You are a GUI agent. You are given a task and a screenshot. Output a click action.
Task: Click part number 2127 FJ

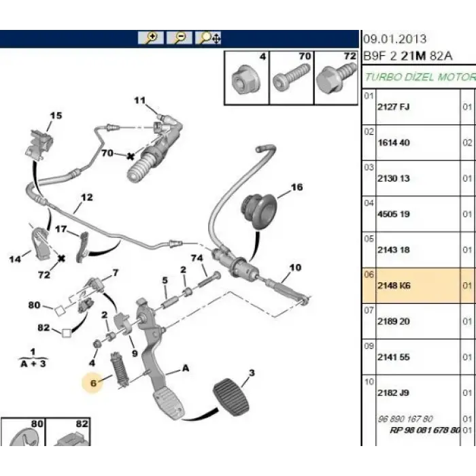pyautogui.click(x=394, y=107)
